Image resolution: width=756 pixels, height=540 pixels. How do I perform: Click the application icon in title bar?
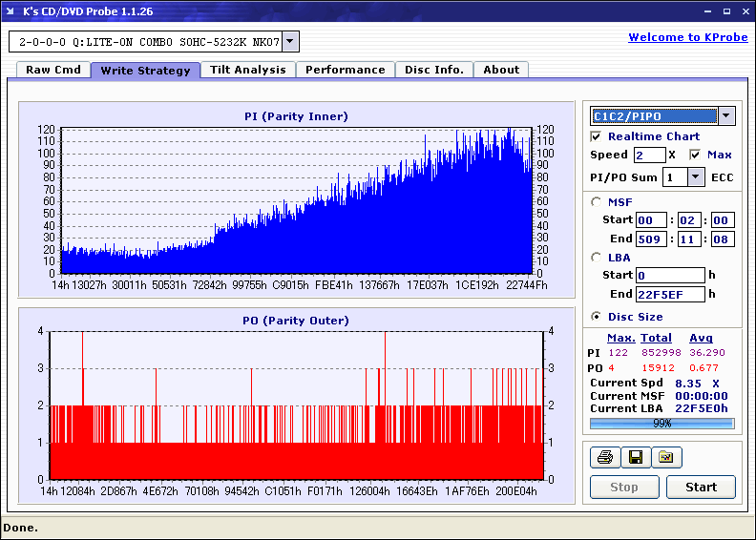(x=10, y=10)
